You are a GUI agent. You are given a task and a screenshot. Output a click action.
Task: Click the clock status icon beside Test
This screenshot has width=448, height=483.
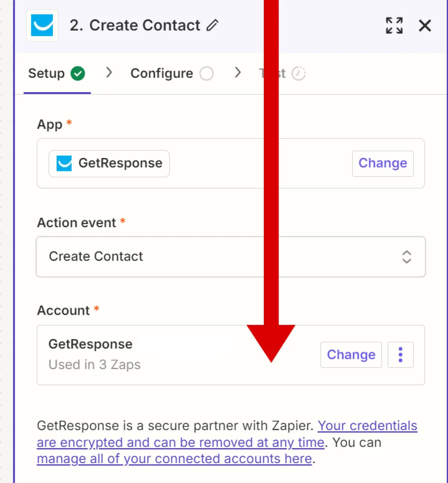click(299, 73)
